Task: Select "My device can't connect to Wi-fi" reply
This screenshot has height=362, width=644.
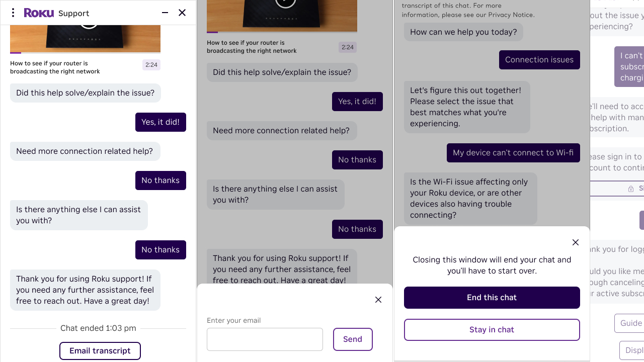Action: coord(513,153)
